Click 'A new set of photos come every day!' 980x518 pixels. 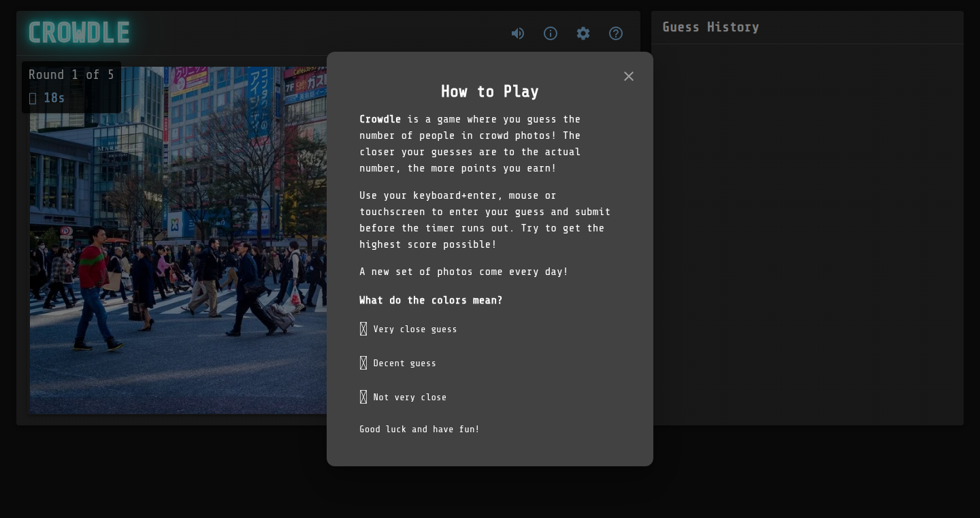pyautogui.click(x=463, y=272)
